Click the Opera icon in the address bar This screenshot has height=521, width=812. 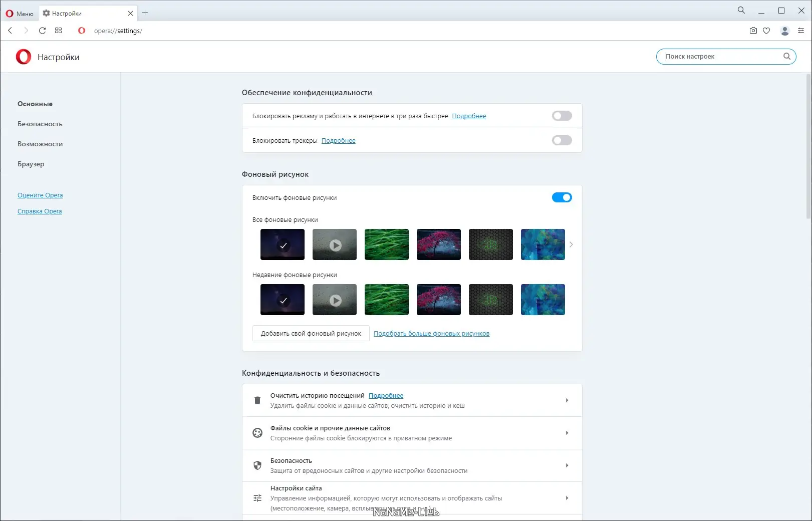82,31
